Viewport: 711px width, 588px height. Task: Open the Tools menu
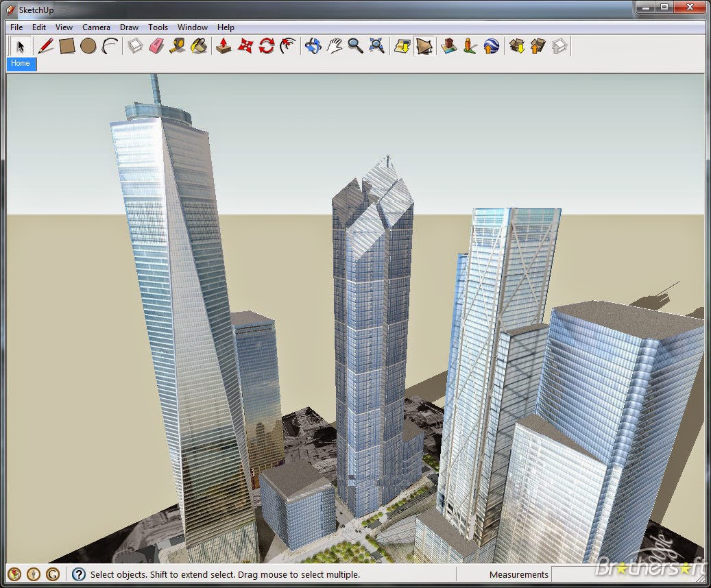click(158, 27)
